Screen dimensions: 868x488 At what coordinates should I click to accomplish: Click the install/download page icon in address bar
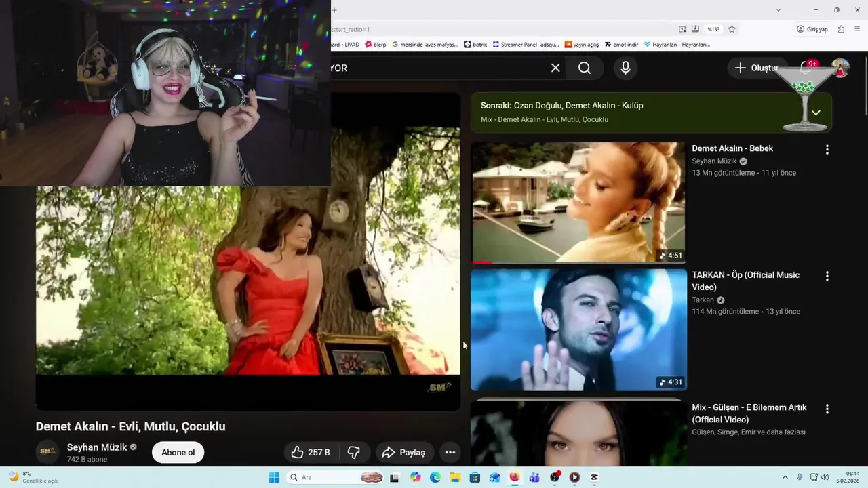click(x=695, y=29)
